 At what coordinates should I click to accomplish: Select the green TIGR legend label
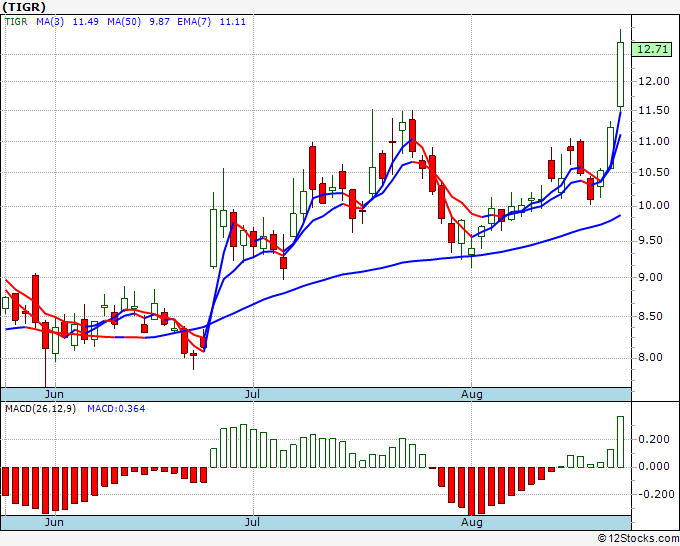16,22
